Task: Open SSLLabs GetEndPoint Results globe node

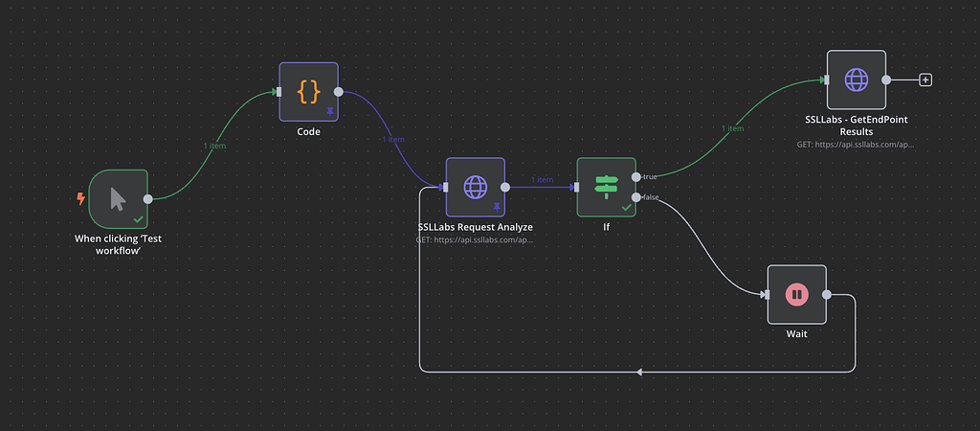Action: click(857, 79)
